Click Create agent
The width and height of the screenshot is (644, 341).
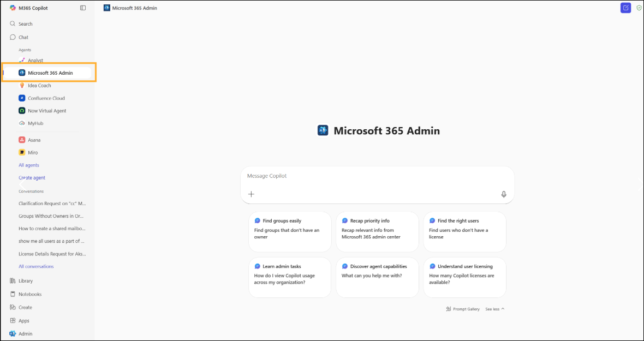click(32, 177)
